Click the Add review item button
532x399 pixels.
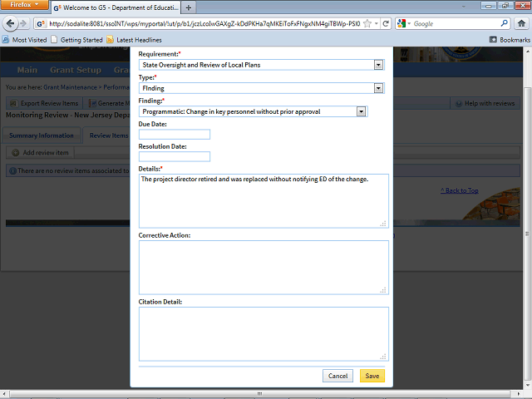pos(41,153)
